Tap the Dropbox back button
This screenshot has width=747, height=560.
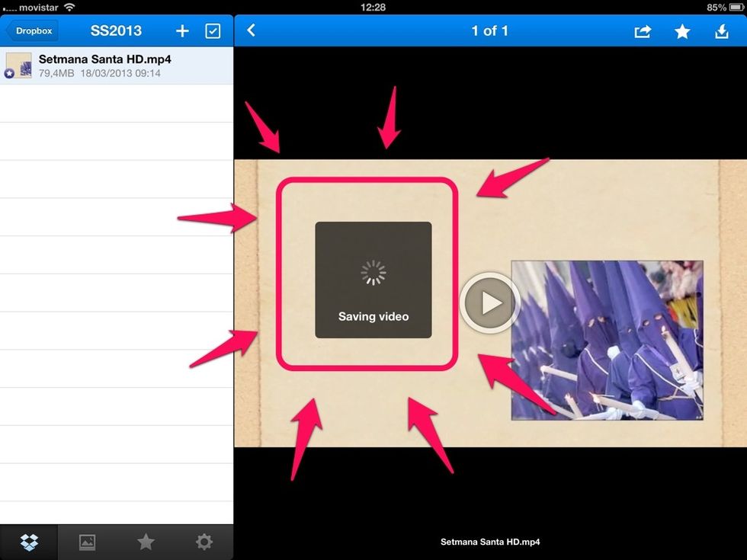(30, 31)
